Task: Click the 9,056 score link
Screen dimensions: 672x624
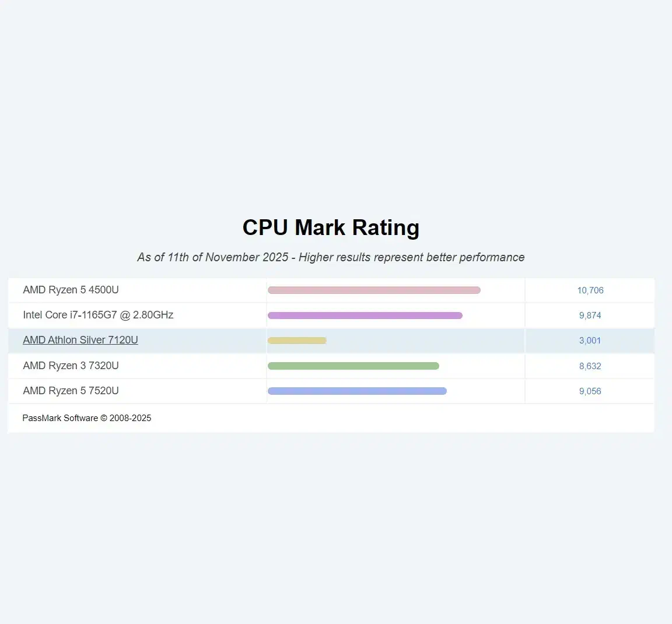Action: click(x=590, y=391)
